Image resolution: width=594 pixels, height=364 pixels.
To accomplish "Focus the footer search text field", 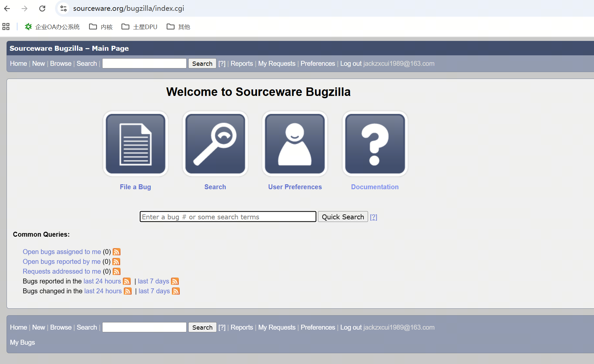I will tap(144, 327).
